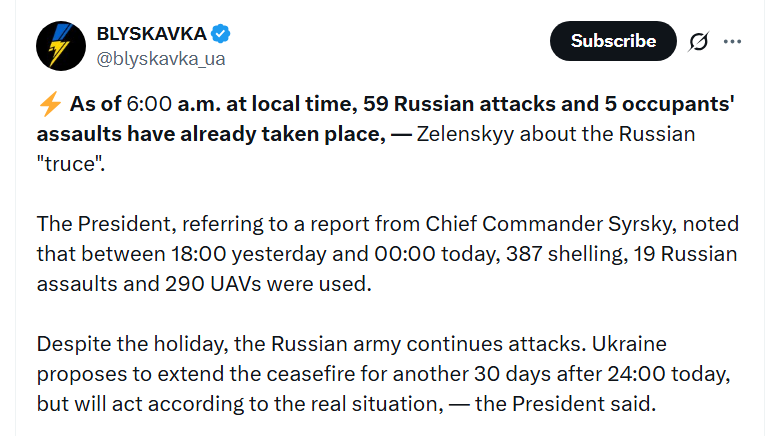Viewport: 777px width, 436px height.
Task: Click the text "Zelenskyy about the Russian"
Action: (555, 134)
